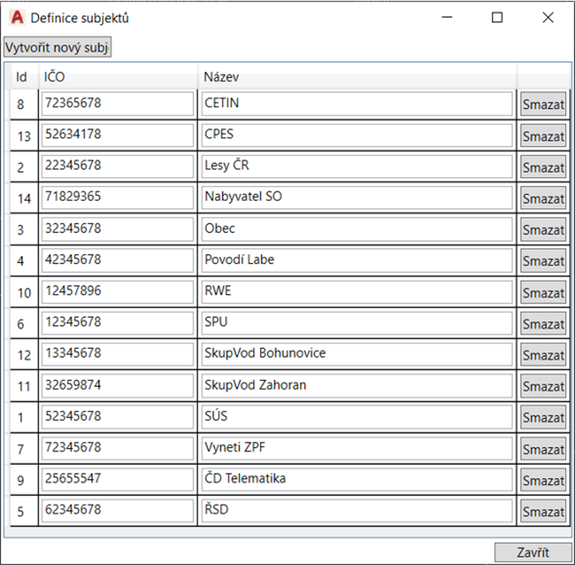Click the IČO field 62345678

tap(117, 510)
